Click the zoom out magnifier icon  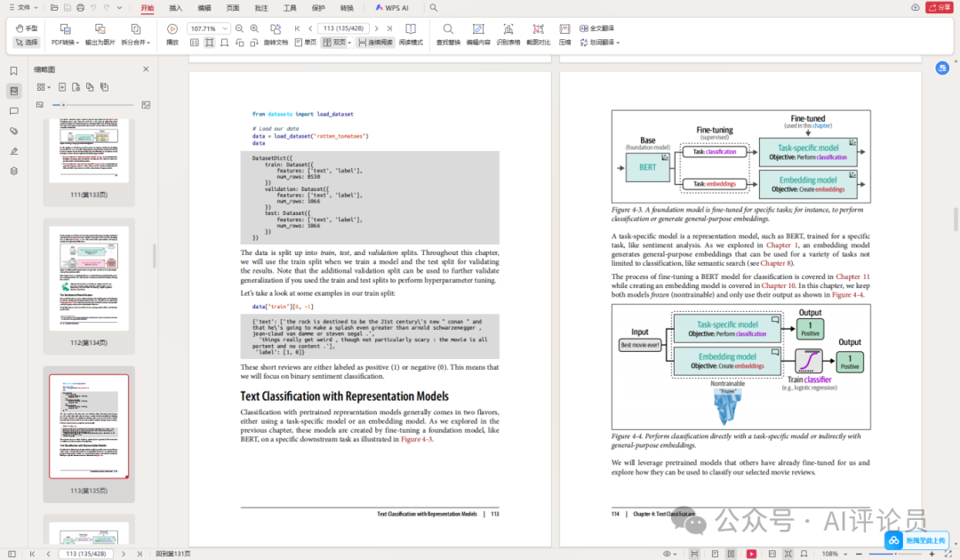coord(239,28)
